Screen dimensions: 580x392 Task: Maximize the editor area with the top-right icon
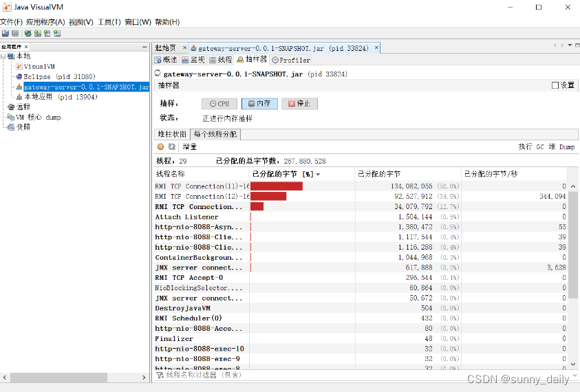577,45
